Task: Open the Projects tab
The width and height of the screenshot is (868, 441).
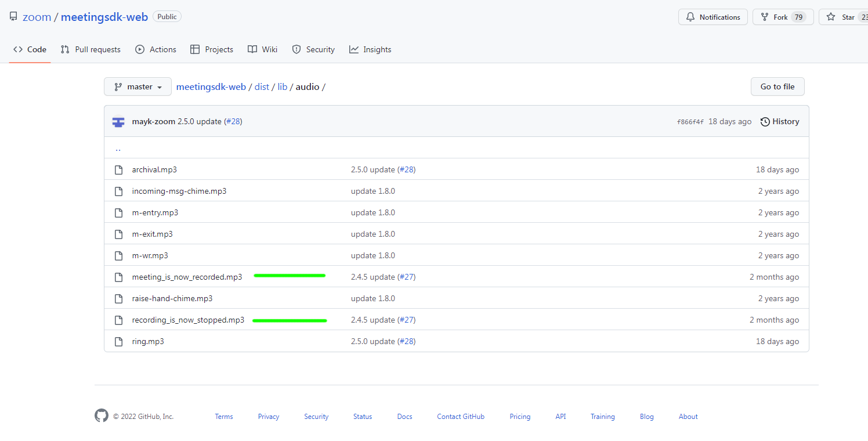Action: (212, 49)
